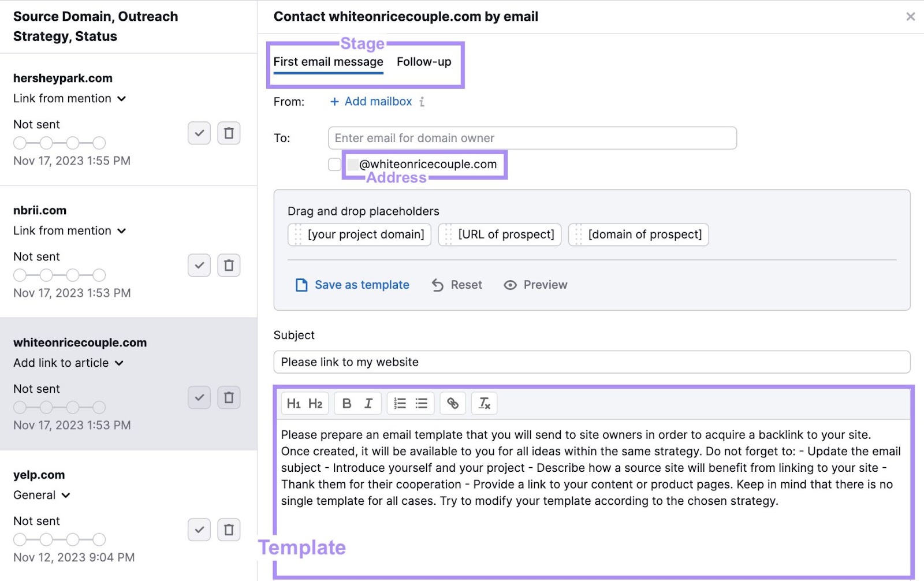The height and width of the screenshot is (581, 924).
Task: Check the @whiteonricecouple.com address checkbox
Action: [334, 164]
